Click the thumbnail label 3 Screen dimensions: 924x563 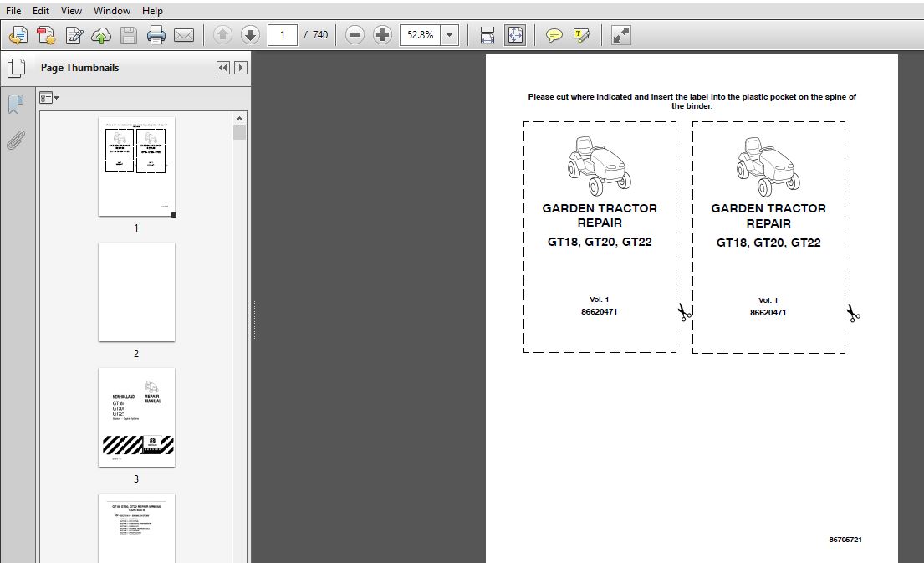click(136, 479)
